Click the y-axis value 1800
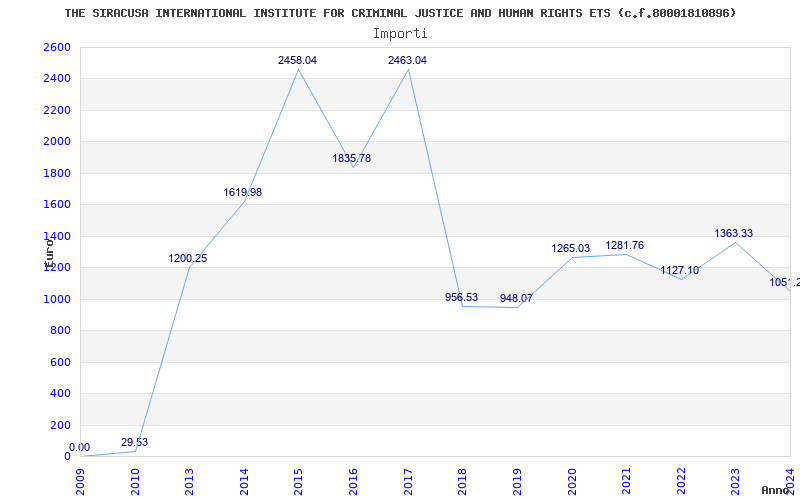 [57, 173]
